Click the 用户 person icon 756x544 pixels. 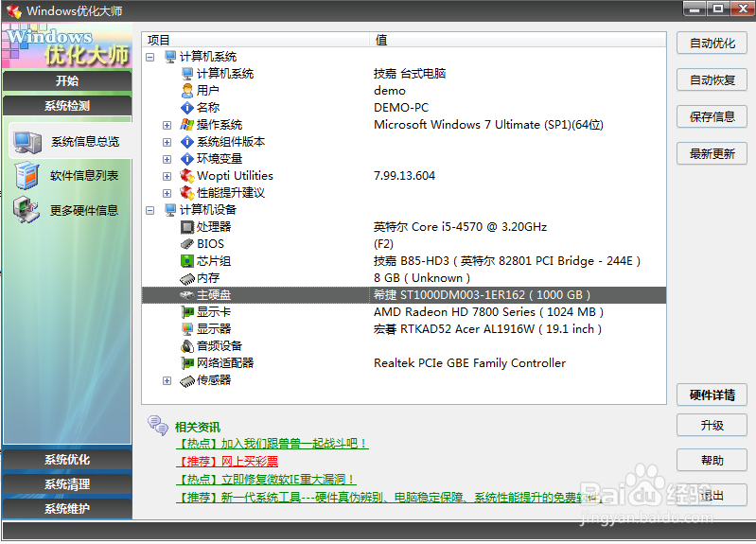pos(187,90)
